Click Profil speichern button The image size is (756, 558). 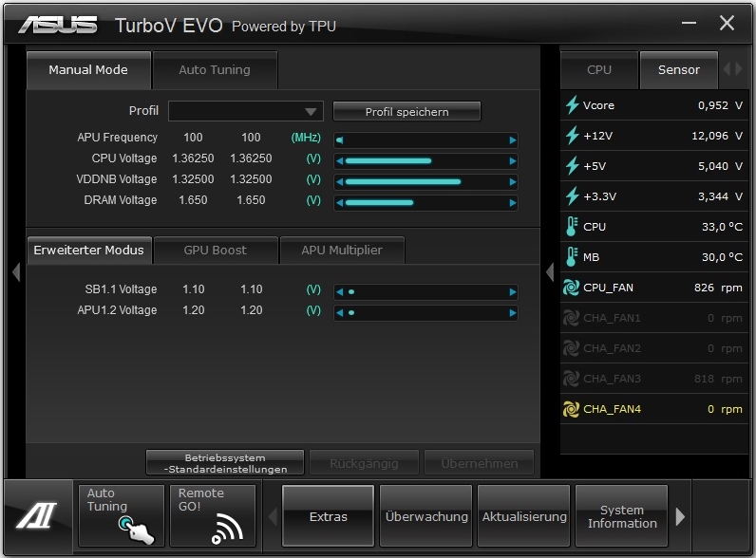[x=406, y=111]
